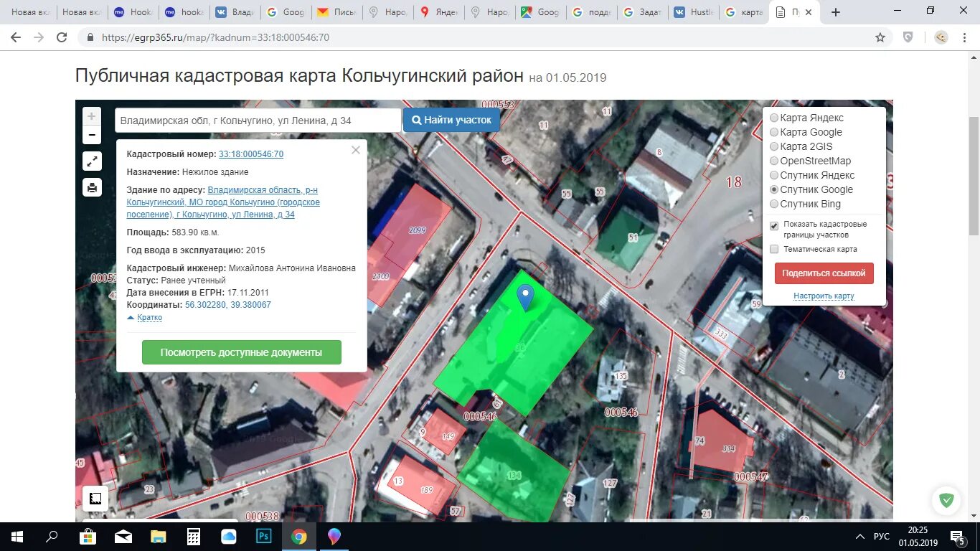
Task: Launch Firefox from the taskbar
Action: click(333, 536)
